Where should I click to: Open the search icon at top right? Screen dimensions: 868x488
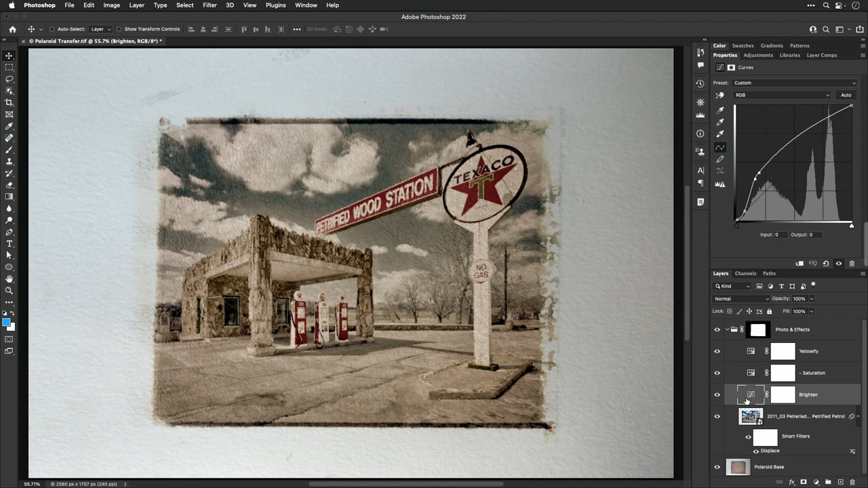click(x=826, y=29)
